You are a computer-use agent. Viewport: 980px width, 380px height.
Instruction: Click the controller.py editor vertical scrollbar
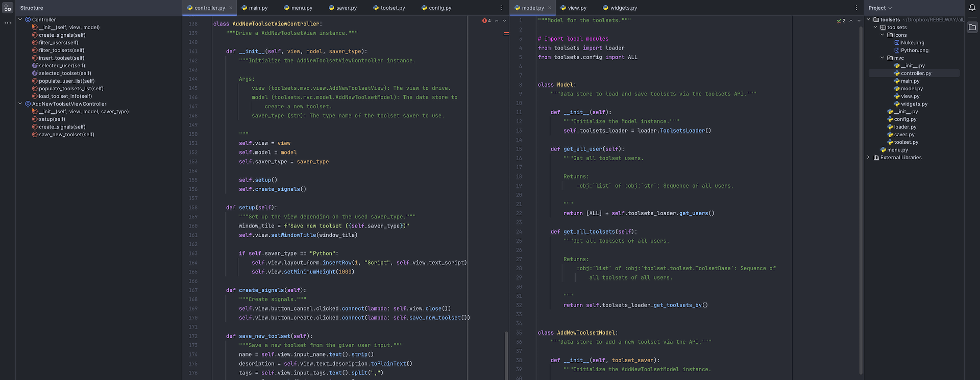click(506, 354)
